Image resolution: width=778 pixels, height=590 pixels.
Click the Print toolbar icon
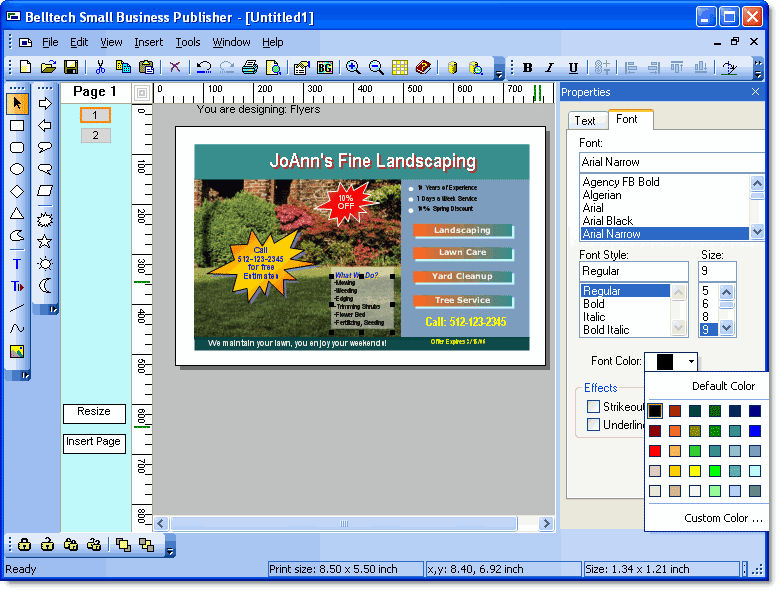pos(249,67)
